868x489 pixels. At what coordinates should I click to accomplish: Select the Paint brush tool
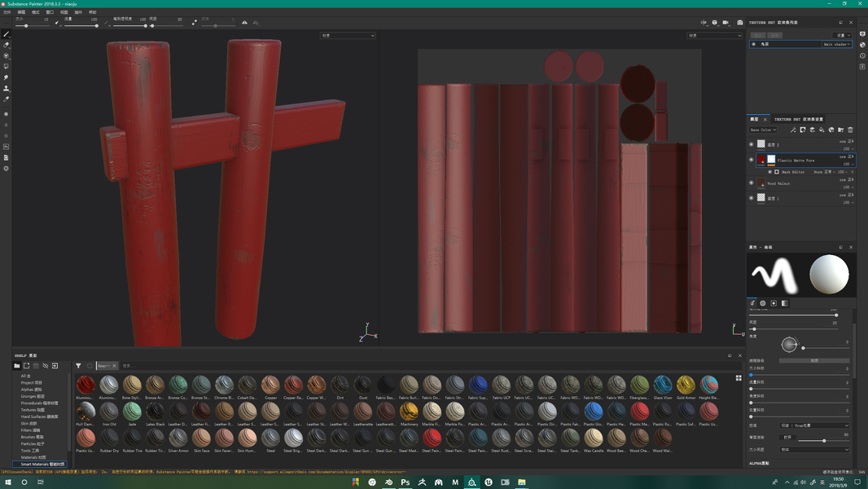[6, 33]
